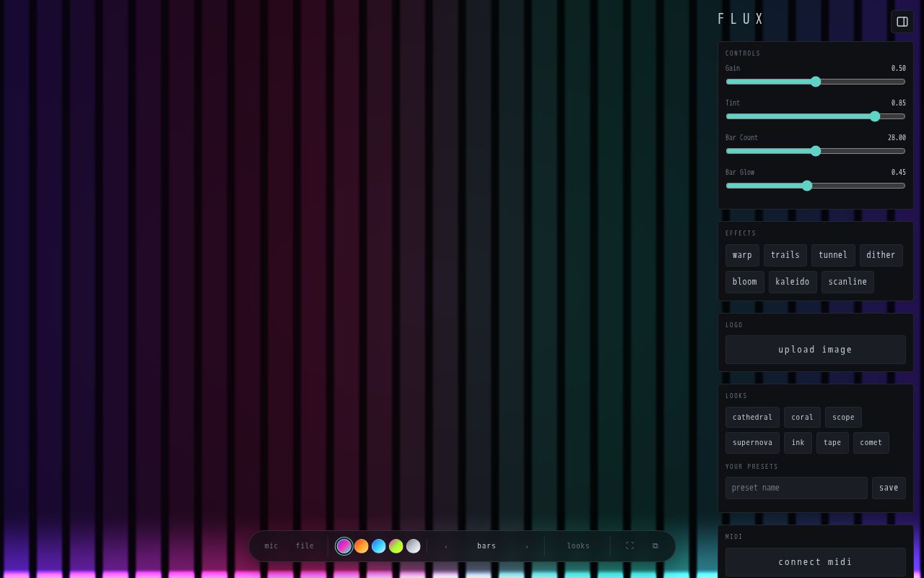The height and width of the screenshot is (578, 924).
Task: Toggle the warp effect
Action: [742, 255]
